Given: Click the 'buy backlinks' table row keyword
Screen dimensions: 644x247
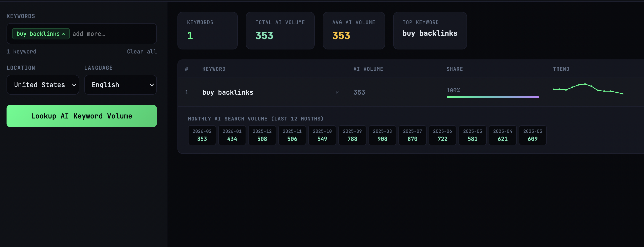Looking at the screenshot, I should 228,92.
